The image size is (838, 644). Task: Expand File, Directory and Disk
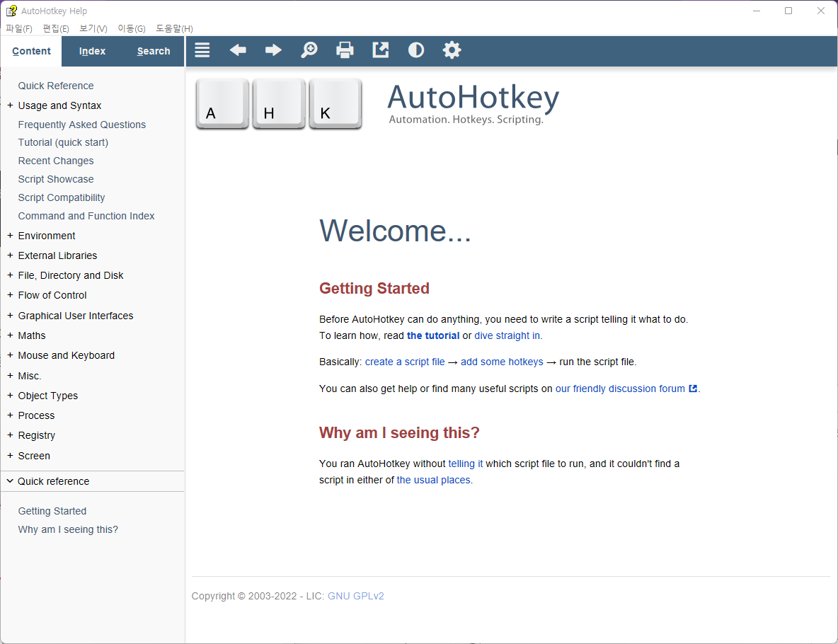tap(10, 275)
